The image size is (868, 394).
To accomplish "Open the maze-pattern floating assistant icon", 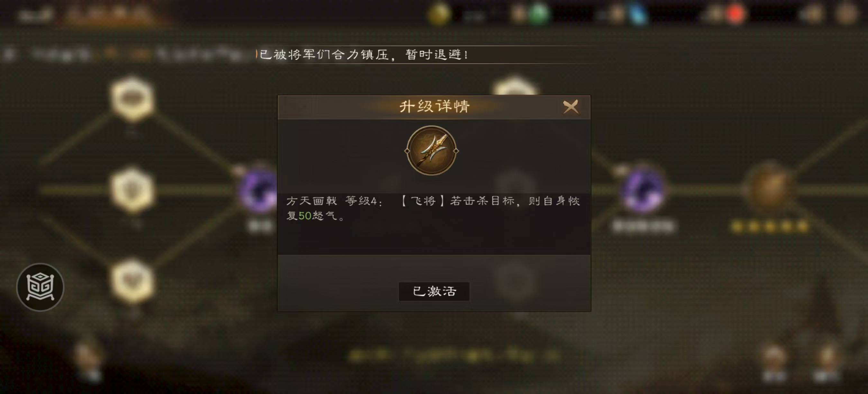I will click(40, 287).
